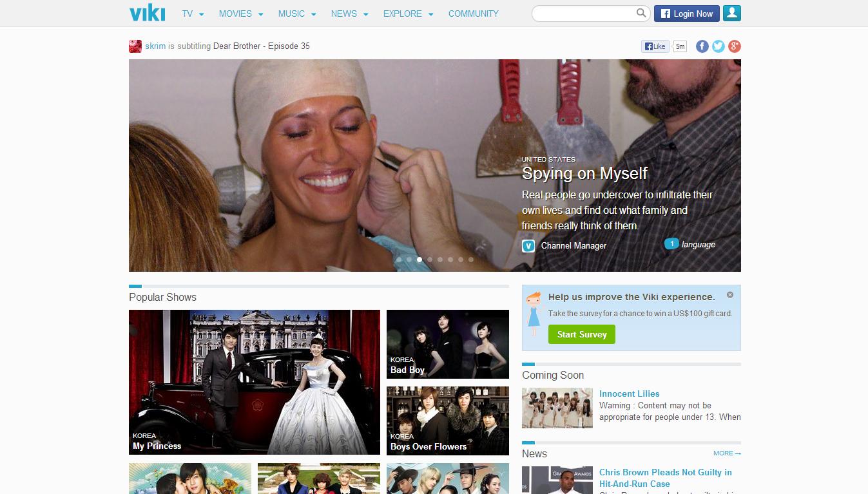Screen dimensions: 868x494
Task: Select the eighth carousel slide dot
Action: pos(471,260)
